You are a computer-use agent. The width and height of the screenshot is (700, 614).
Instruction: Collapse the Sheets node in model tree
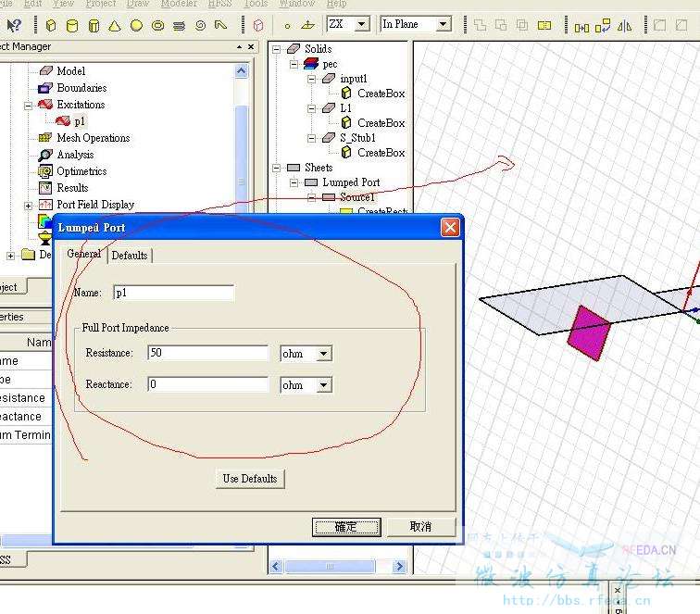pyautogui.click(x=276, y=168)
